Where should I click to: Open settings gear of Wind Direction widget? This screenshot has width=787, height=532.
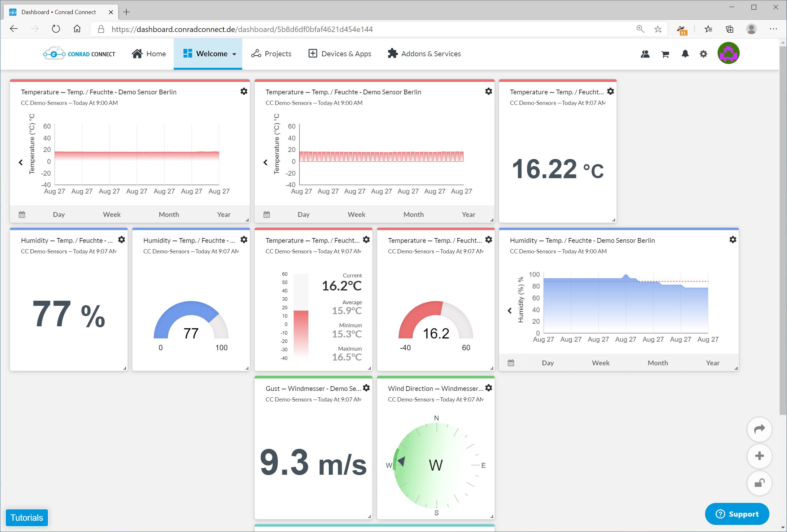click(x=488, y=388)
